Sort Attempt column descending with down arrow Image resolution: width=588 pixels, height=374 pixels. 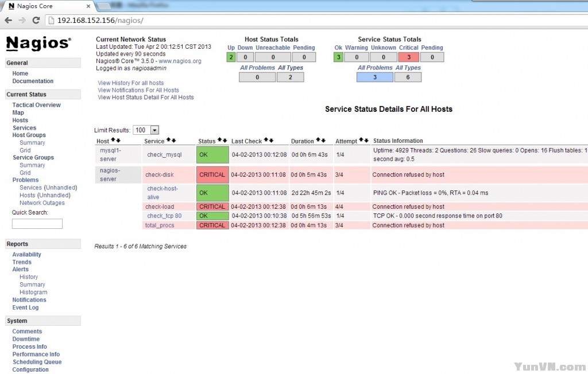click(x=366, y=140)
